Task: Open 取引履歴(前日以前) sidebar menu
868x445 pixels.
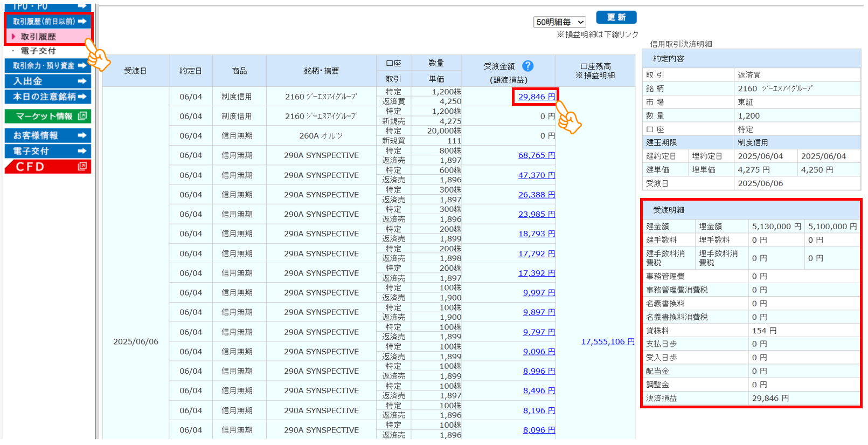Action: [x=48, y=21]
